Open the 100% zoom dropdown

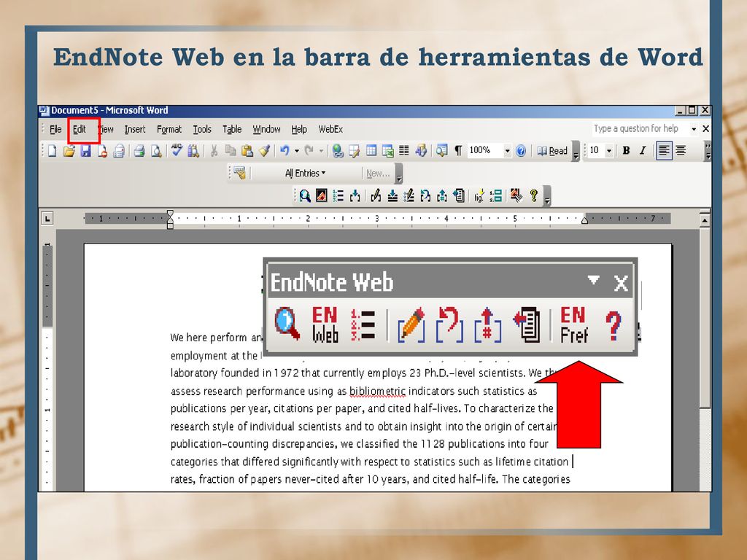pyautogui.click(x=507, y=151)
